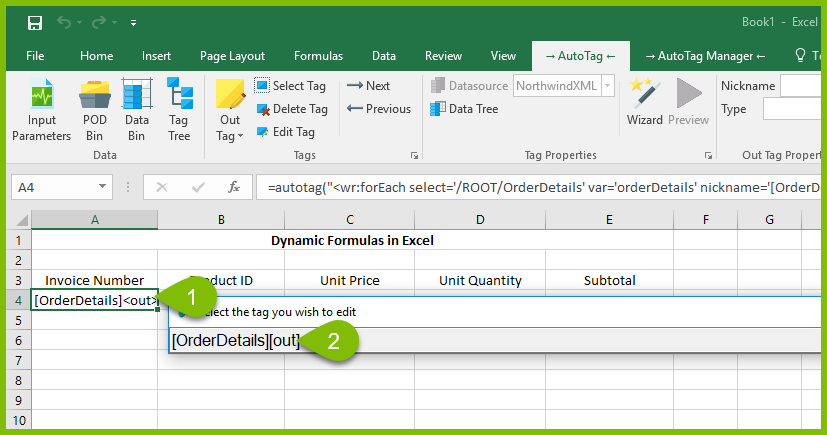Click the Select All corner triangle
827x435 pixels.
[x=21, y=220]
